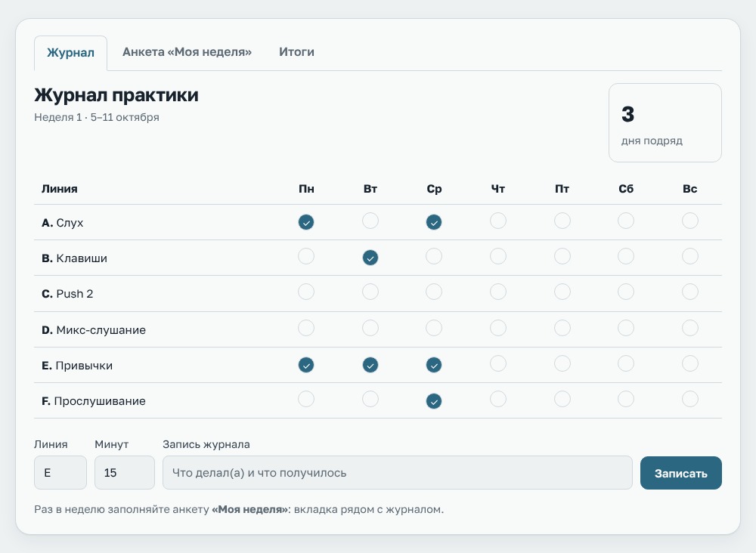This screenshot has height=553, width=756.
Task: Uncheck Клавиши on Tuesday (Вт)
Action: [370, 258]
